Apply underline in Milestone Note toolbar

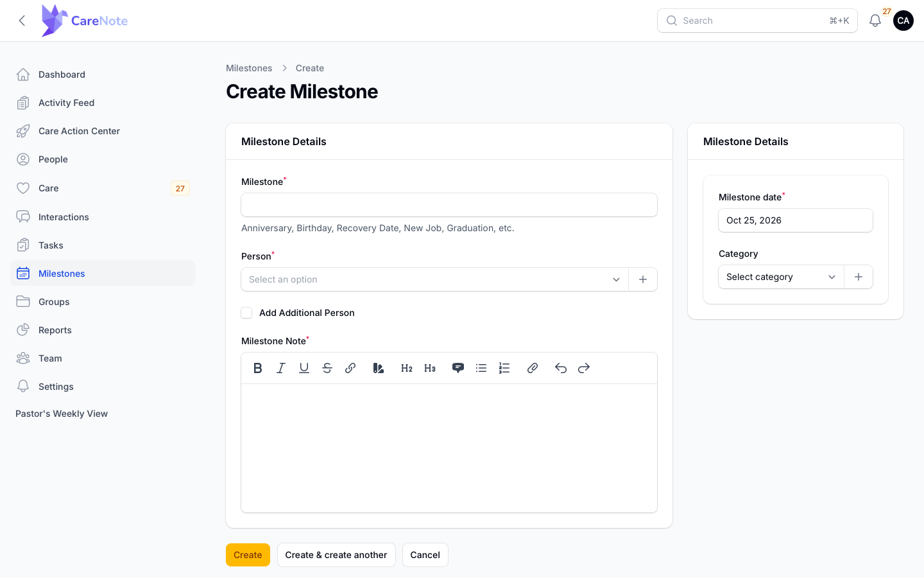(304, 368)
